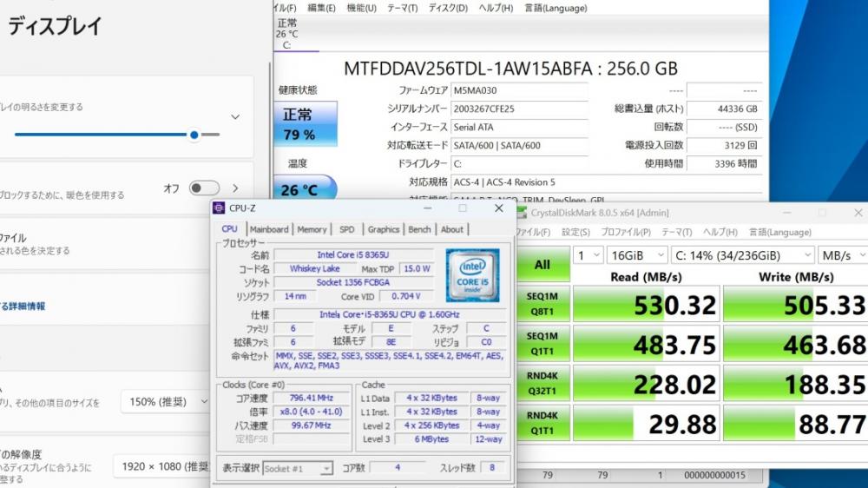The width and height of the screenshot is (868, 488).
Task: Open CrystalDiskInfo 編集(E) menu
Action: [x=322, y=8]
